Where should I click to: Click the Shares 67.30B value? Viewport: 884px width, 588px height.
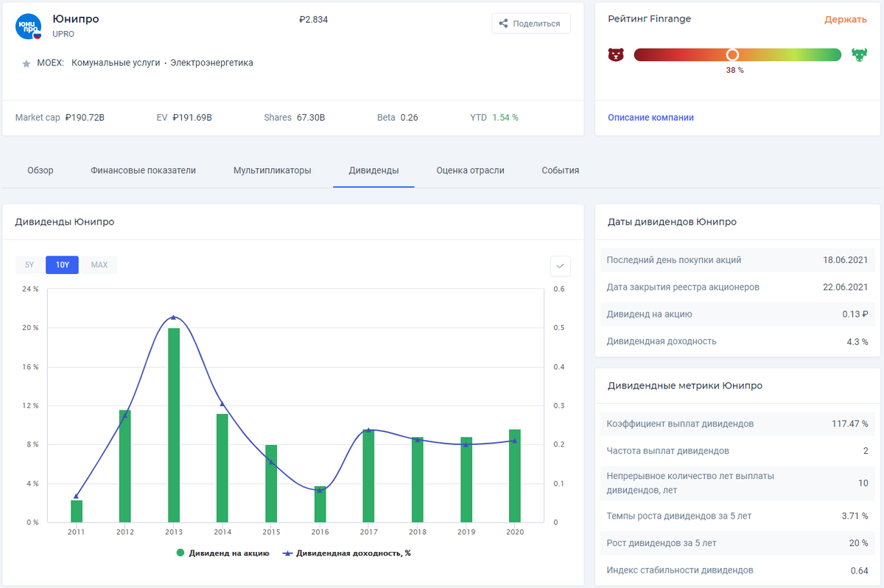(x=311, y=117)
